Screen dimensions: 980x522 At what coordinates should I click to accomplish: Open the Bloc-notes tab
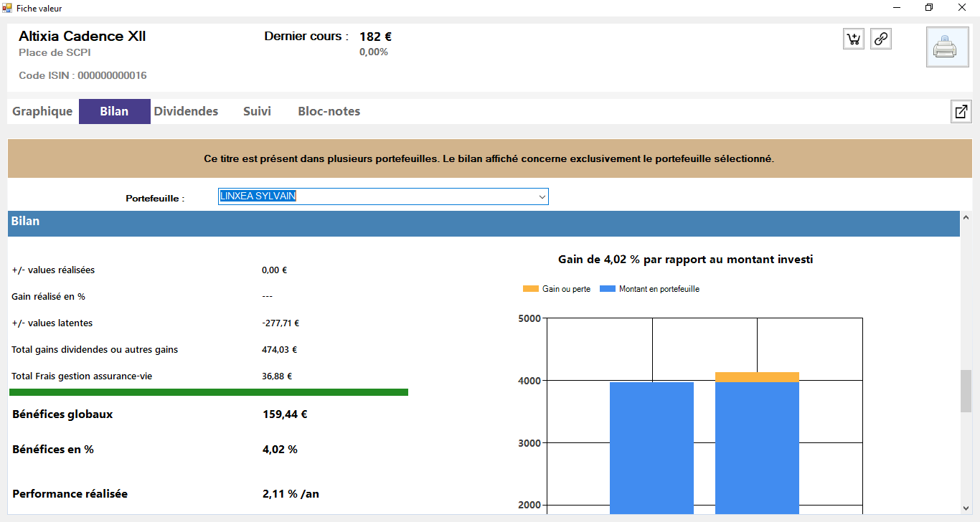click(329, 112)
